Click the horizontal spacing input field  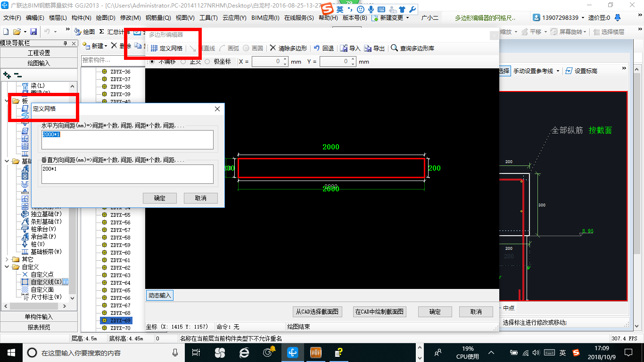point(127,140)
